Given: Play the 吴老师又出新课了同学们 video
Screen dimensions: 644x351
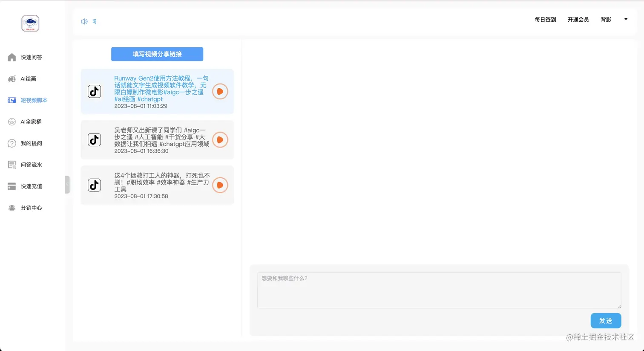Looking at the screenshot, I should [220, 140].
